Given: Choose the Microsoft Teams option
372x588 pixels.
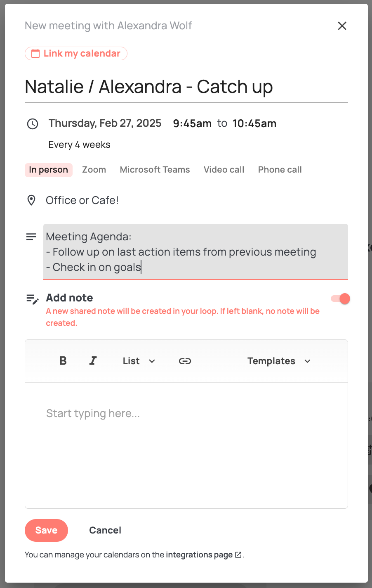Looking at the screenshot, I should tap(155, 170).
